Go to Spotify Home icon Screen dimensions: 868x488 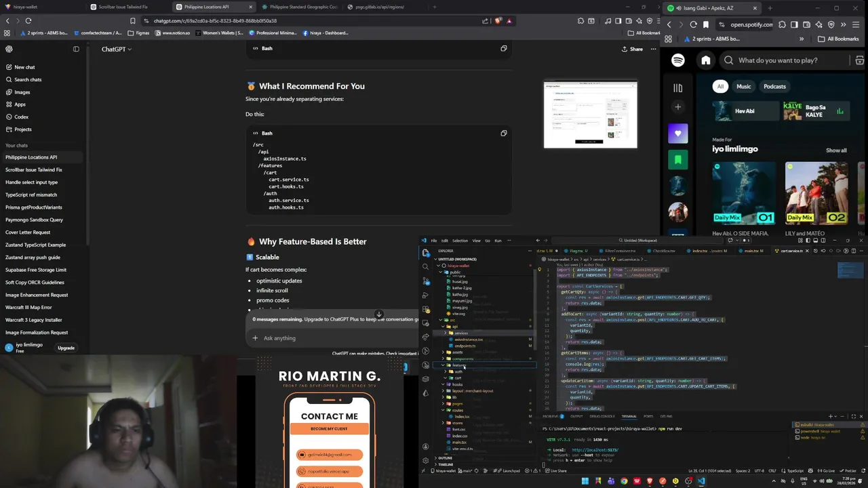(x=706, y=60)
